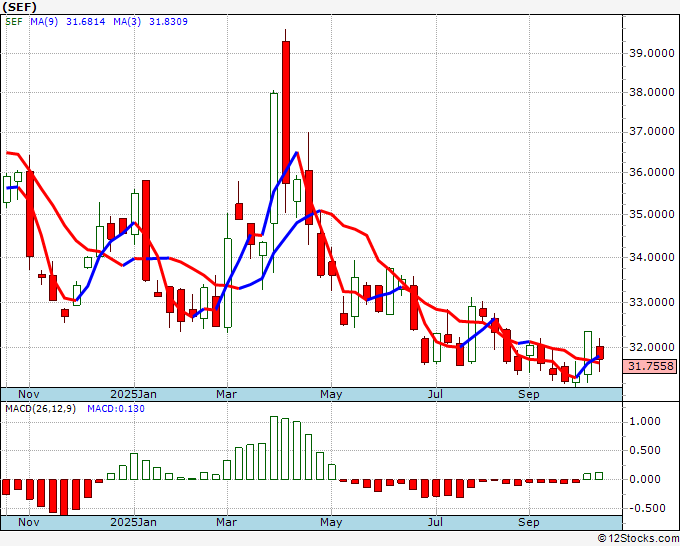This screenshot has width=680, height=546.
Task: Click the (SEF) ticker title at top
Action: pos(22,7)
